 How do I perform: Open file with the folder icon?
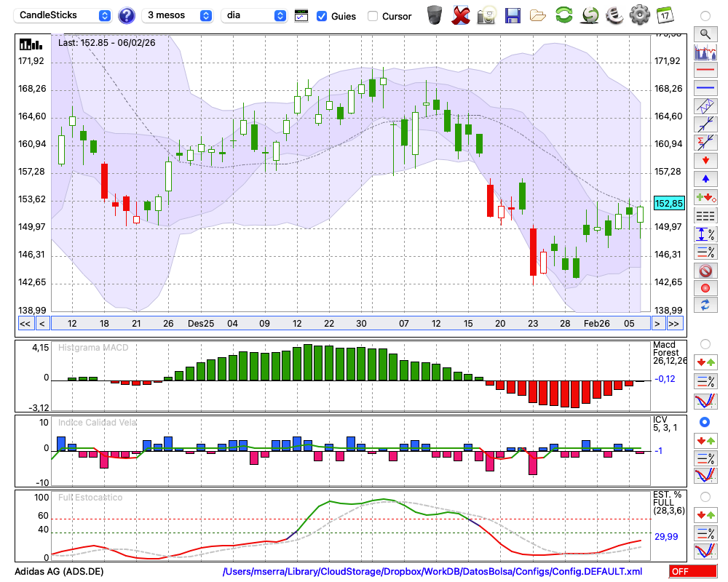coord(538,16)
